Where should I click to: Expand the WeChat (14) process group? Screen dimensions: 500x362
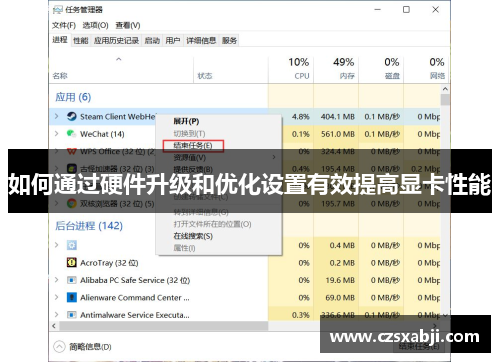point(56,134)
